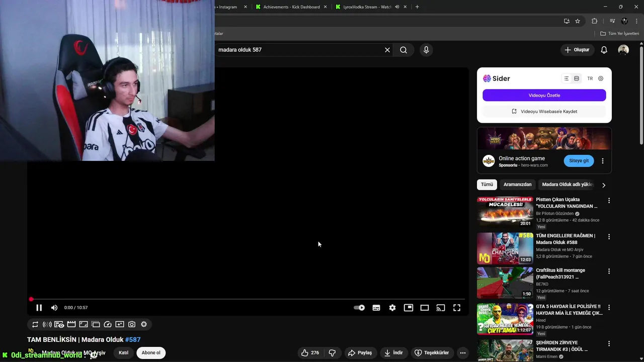This screenshot has width=644, height=362.
Task: Show more filter chips with arrow
Action: [604, 185]
